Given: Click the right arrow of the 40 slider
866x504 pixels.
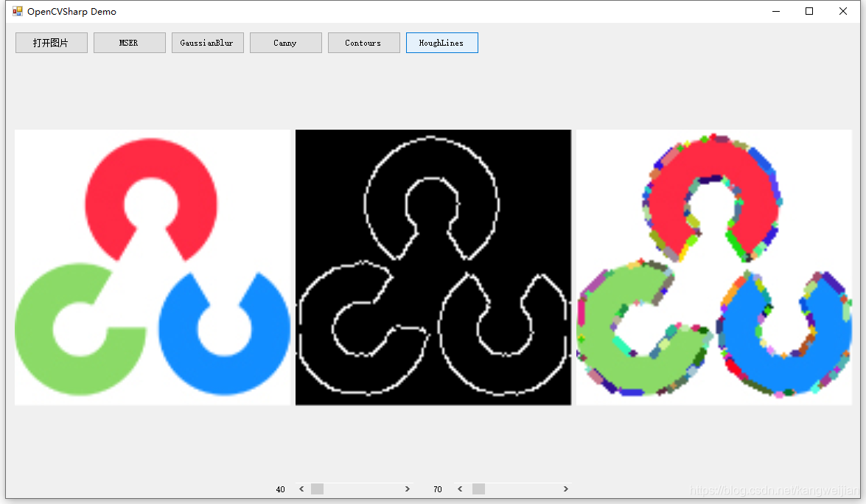Looking at the screenshot, I should (x=408, y=489).
